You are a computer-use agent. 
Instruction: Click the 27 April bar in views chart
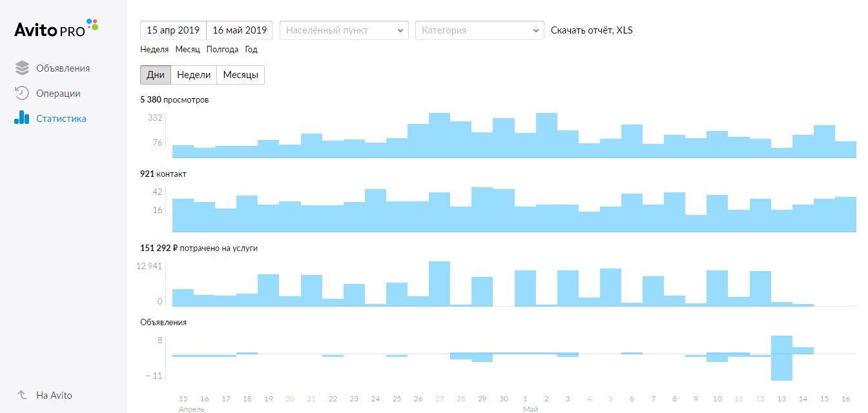pyautogui.click(x=439, y=136)
